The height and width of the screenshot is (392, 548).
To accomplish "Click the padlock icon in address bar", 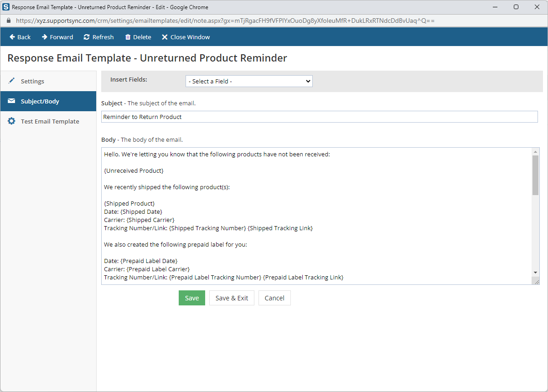I will [8, 21].
